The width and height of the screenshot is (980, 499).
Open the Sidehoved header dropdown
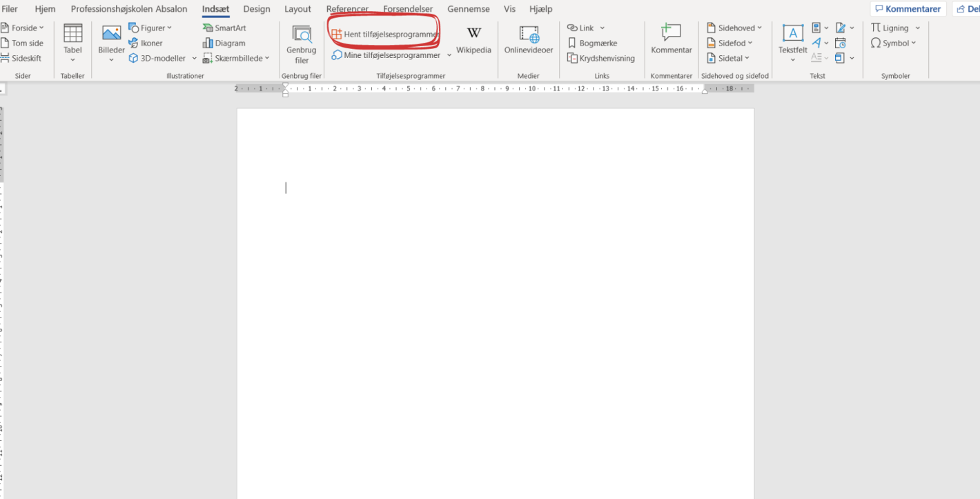(x=735, y=28)
